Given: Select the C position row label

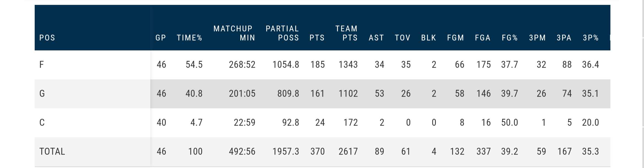Looking at the screenshot, I should coord(42,122).
